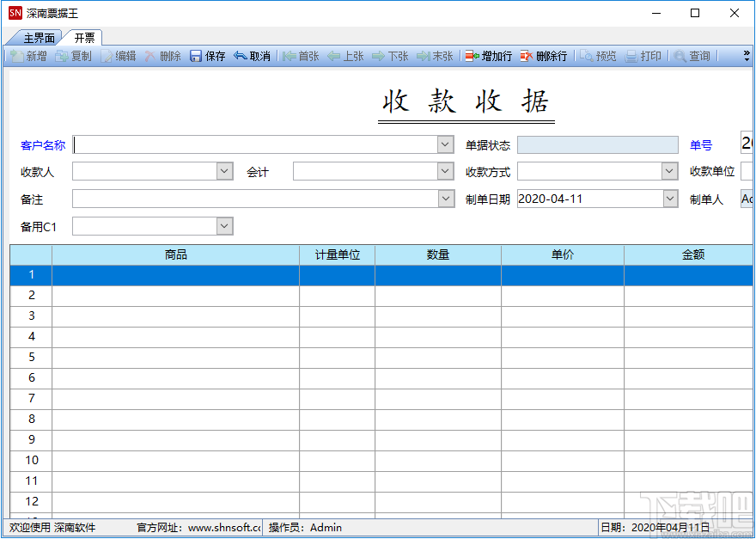Click the 金额 column header

688,254
